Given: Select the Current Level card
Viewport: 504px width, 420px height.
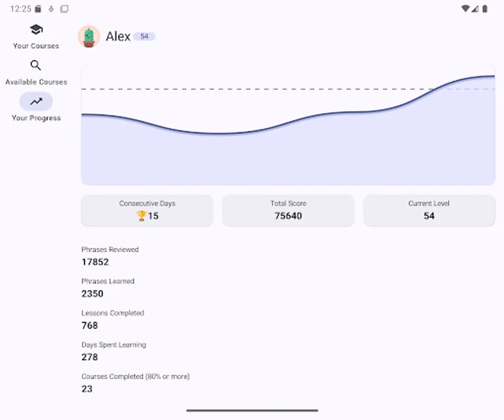Looking at the screenshot, I should (429, 210).
